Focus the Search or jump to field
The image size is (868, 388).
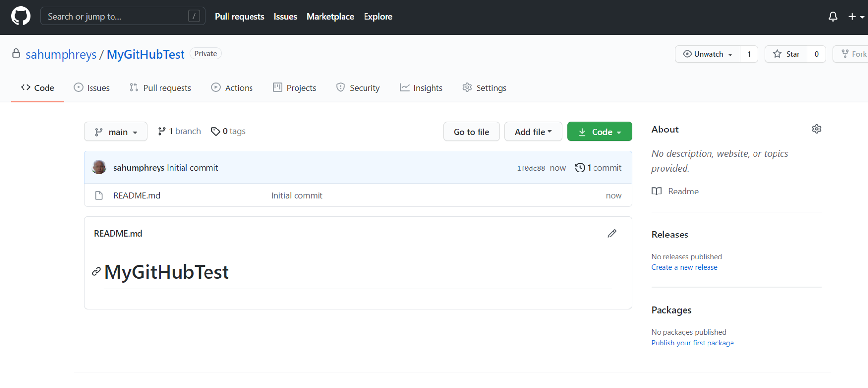122,16
